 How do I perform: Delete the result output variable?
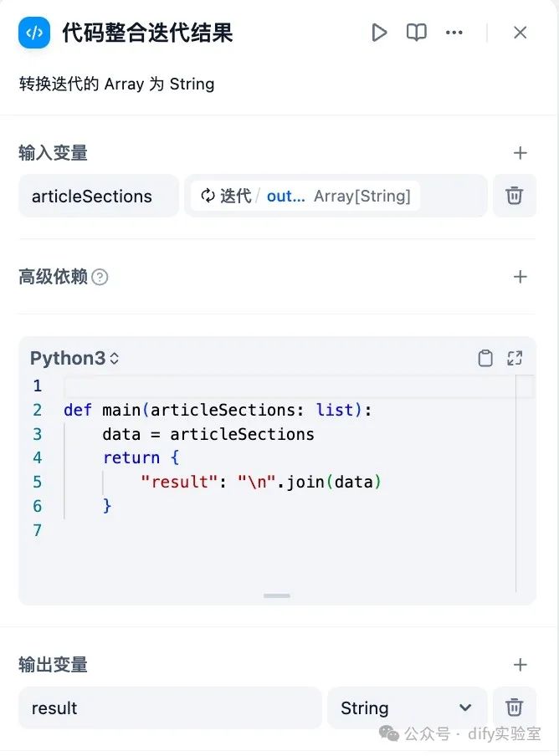click(514, 707)
